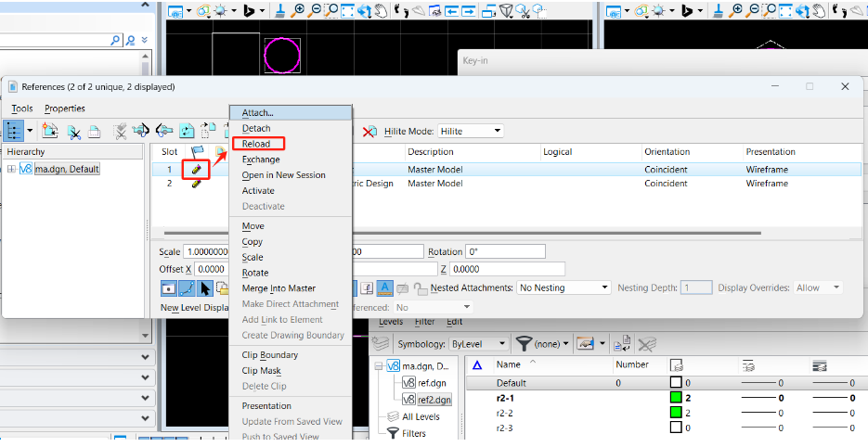Click the red X delete icon beside Hilite Mode
This screenshot has height=447, width=868.
click(x=369, y=132)
